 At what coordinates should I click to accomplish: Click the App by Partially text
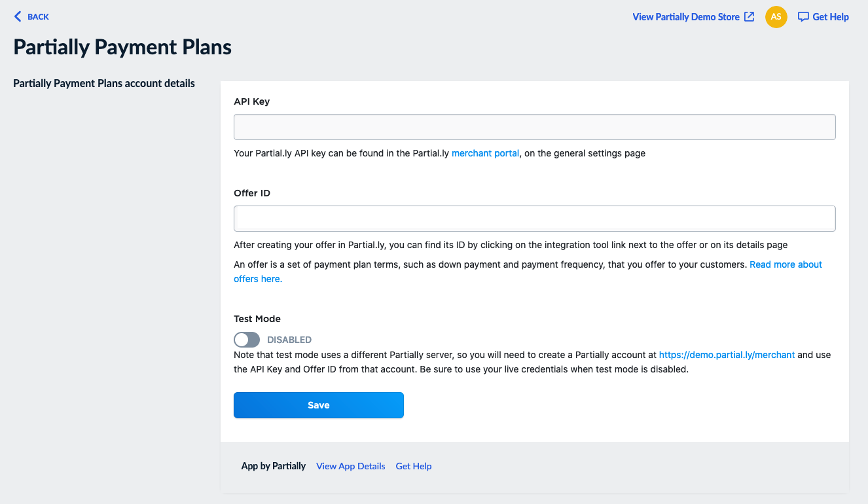coord(274,466)
